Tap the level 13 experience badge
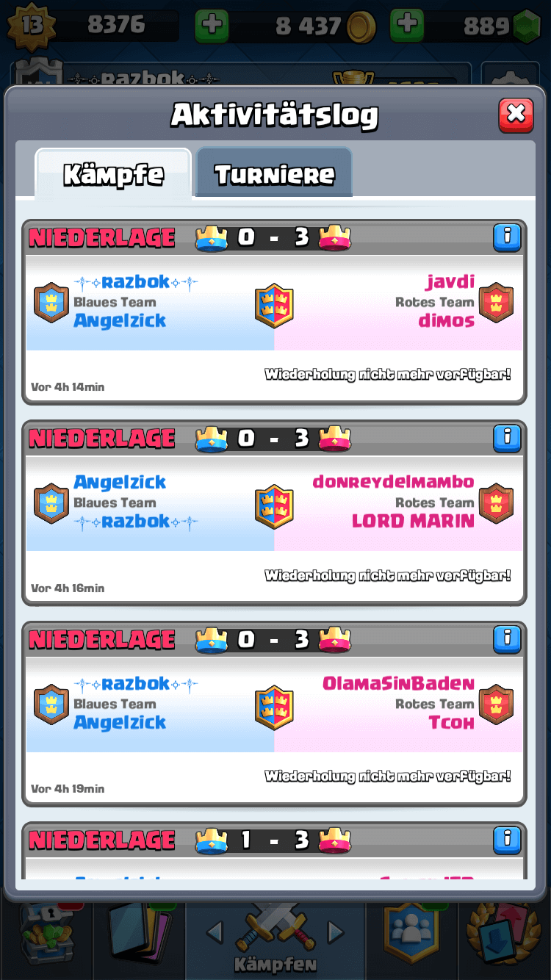 coord(31,26)
